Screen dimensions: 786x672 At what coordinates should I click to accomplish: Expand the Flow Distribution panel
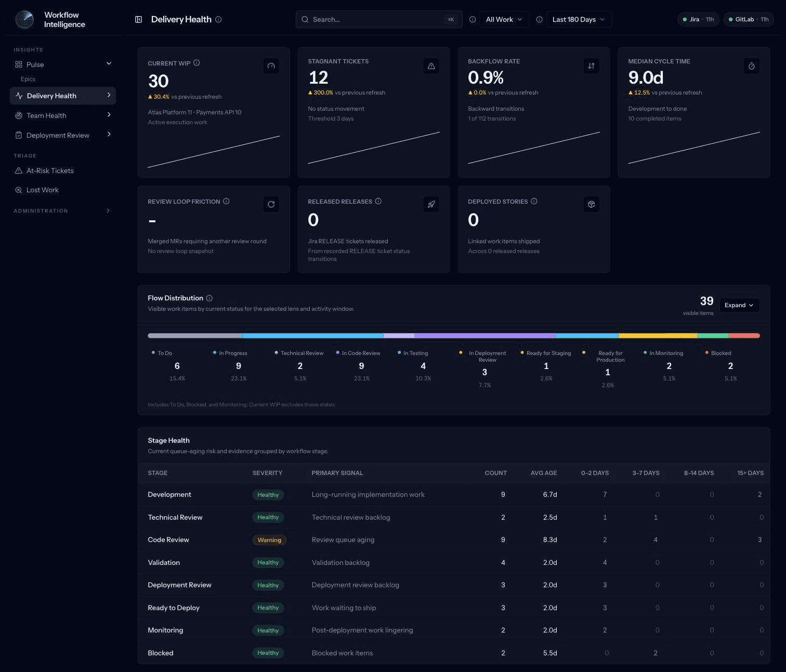pyautogui.click(x=739, y=305)
